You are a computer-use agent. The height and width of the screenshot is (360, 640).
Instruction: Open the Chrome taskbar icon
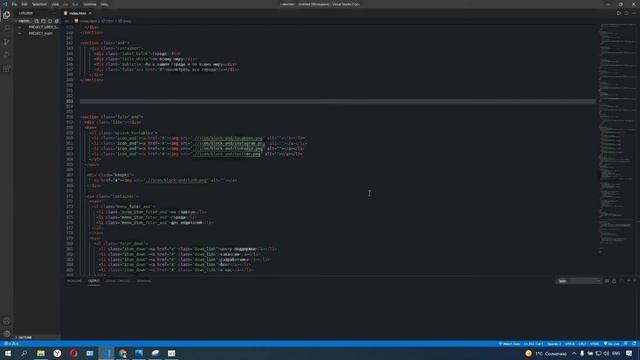point(122,353)
